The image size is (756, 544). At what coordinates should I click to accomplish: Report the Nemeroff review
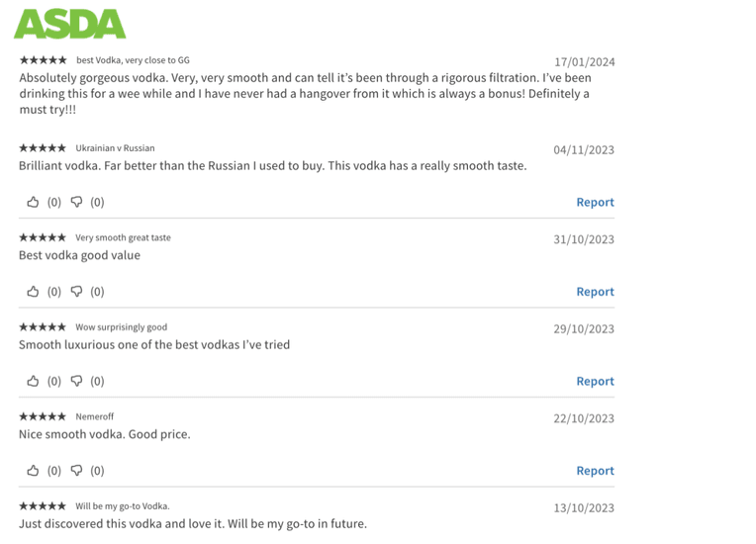click(595, 470)
